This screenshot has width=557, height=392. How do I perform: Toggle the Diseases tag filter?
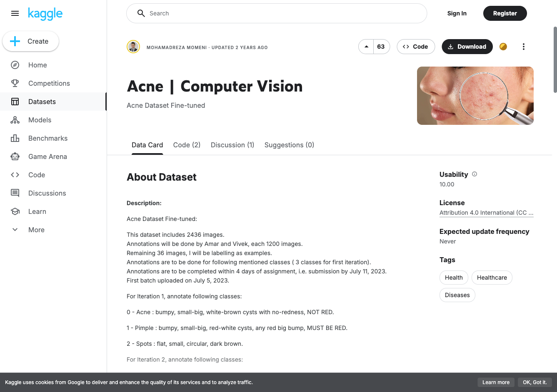click(457, 295)
